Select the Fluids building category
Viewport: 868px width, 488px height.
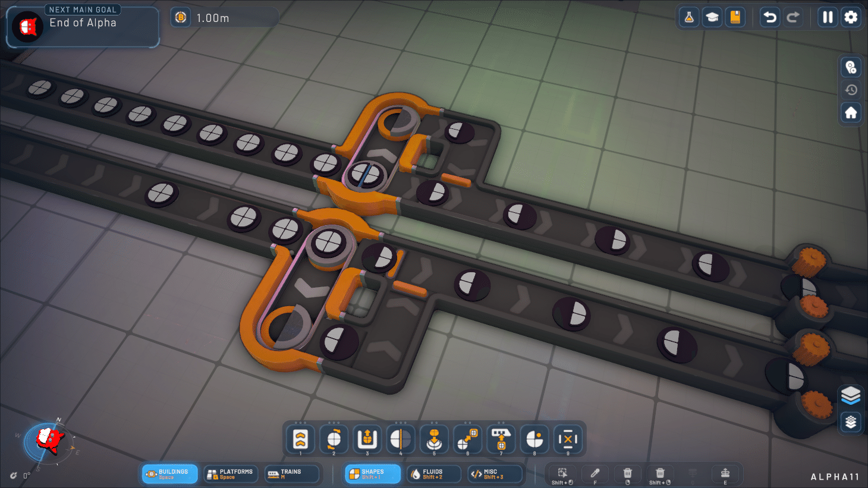(x=434, y=474)
